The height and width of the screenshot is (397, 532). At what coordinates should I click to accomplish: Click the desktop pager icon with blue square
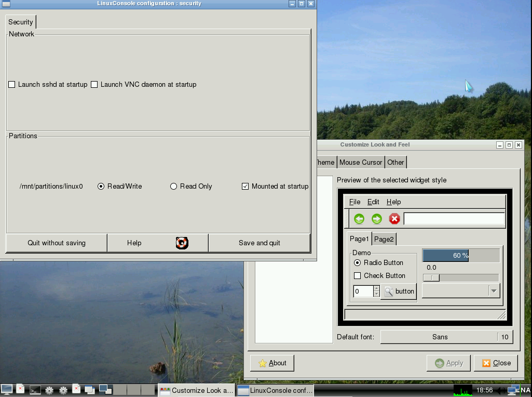point(105,389)
